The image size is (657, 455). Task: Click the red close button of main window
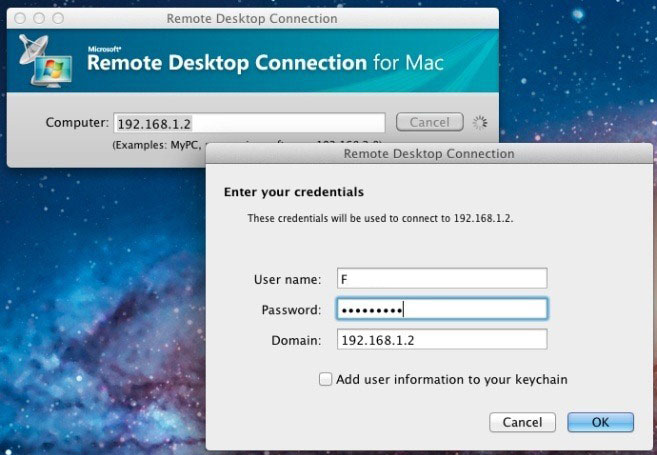coord(20,18)
